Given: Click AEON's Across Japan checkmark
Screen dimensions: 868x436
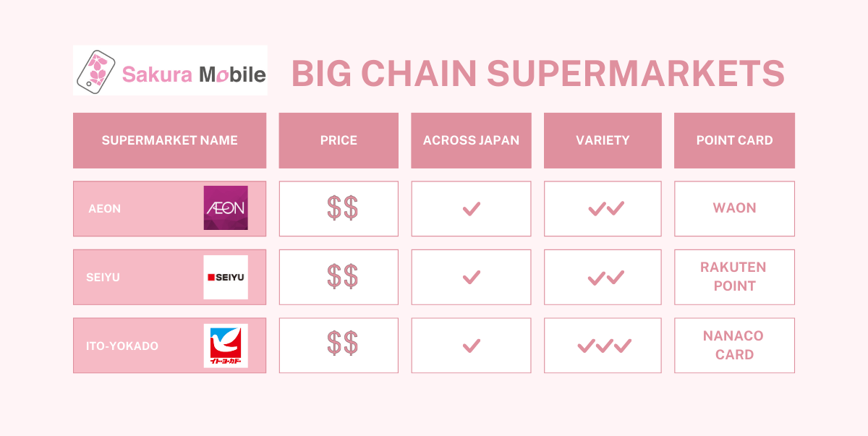Looking at the screenshot, I should click(472, 209).
